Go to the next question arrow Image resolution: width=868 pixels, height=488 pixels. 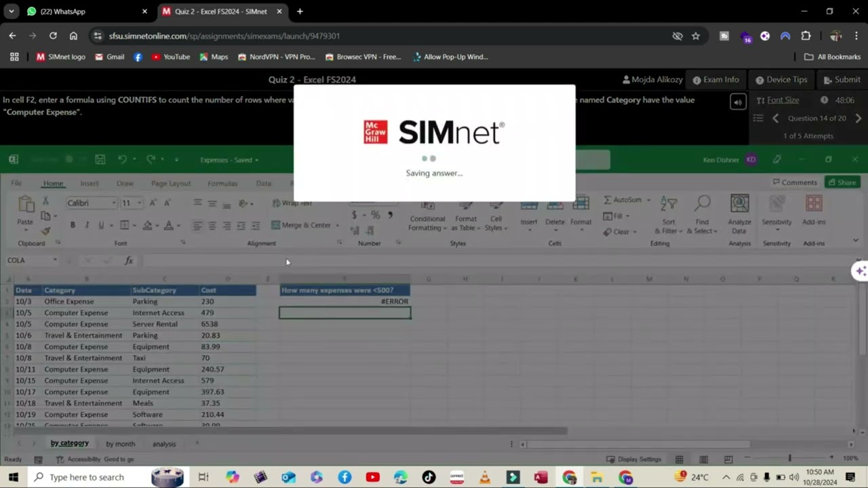(858, 118)
